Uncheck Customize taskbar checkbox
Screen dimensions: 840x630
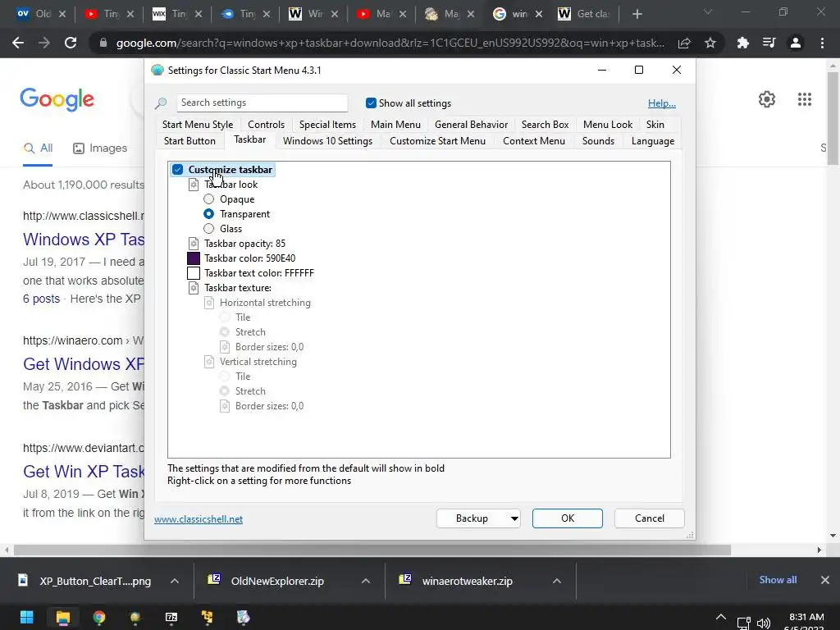[x=178, y=170]
